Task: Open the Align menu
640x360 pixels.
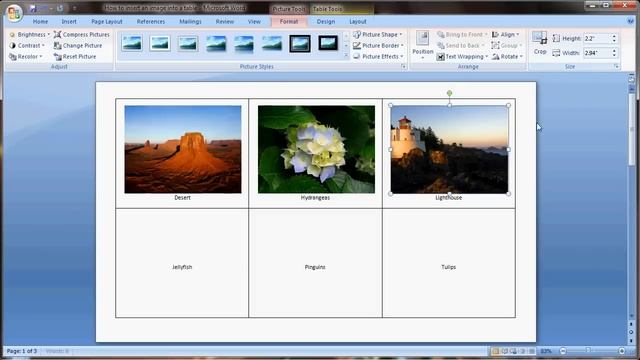Action: [x=506, y=35]
